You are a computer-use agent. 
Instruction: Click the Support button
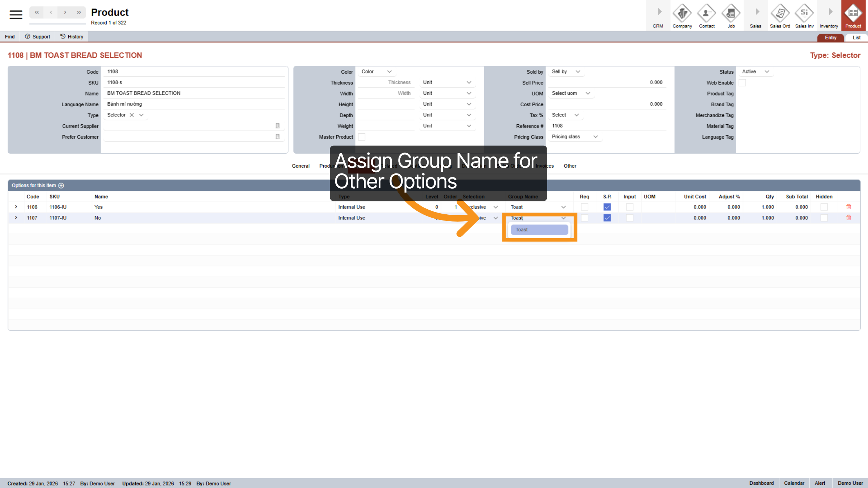[37, 36]
